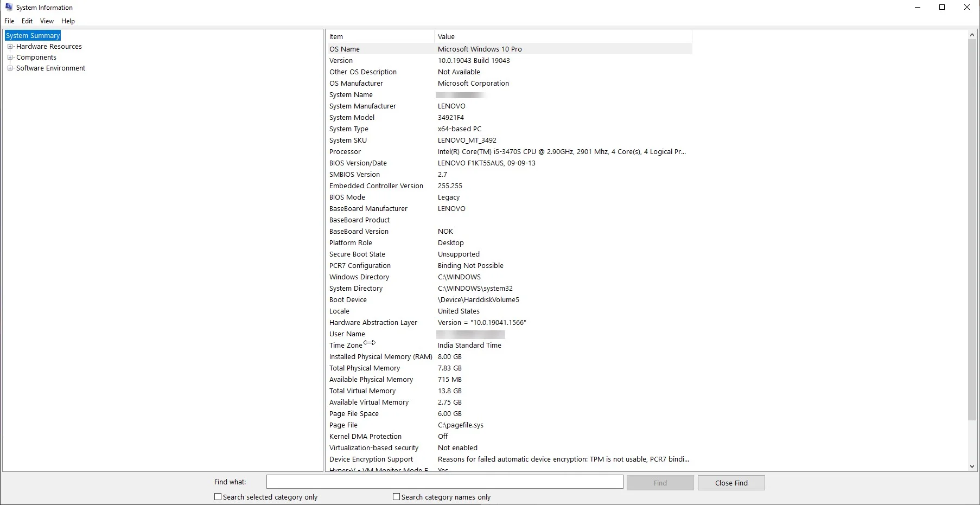Select the Boot Device row

509,300
